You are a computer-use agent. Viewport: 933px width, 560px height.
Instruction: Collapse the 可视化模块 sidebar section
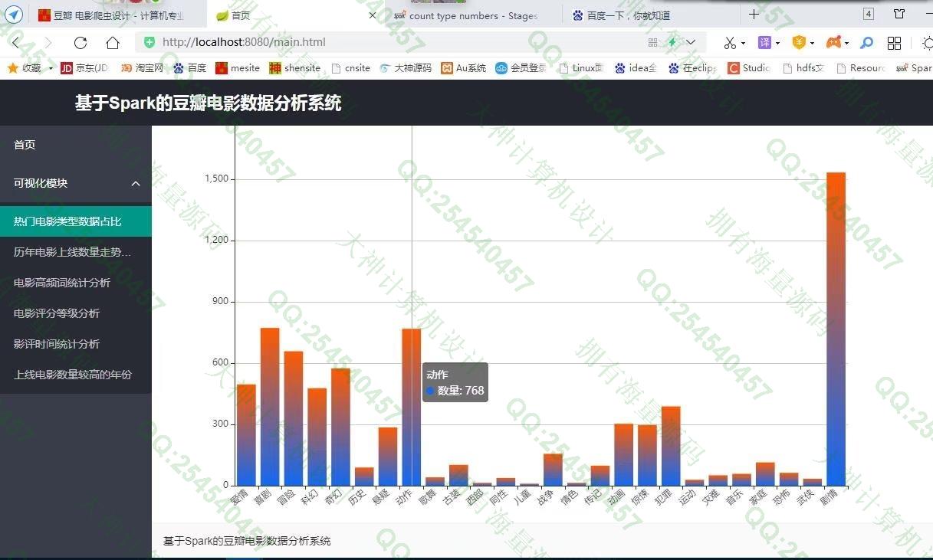pos(76,183)
